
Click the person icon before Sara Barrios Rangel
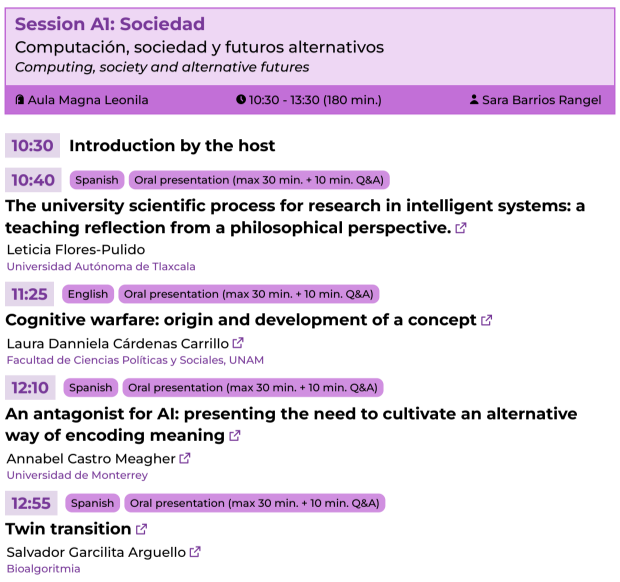coord(474,100)
